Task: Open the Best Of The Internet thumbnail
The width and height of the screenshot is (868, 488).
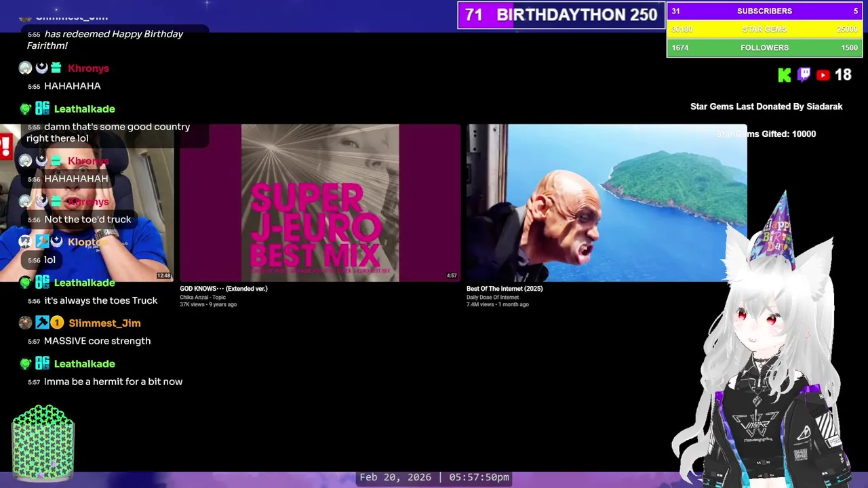Action: 606,203
